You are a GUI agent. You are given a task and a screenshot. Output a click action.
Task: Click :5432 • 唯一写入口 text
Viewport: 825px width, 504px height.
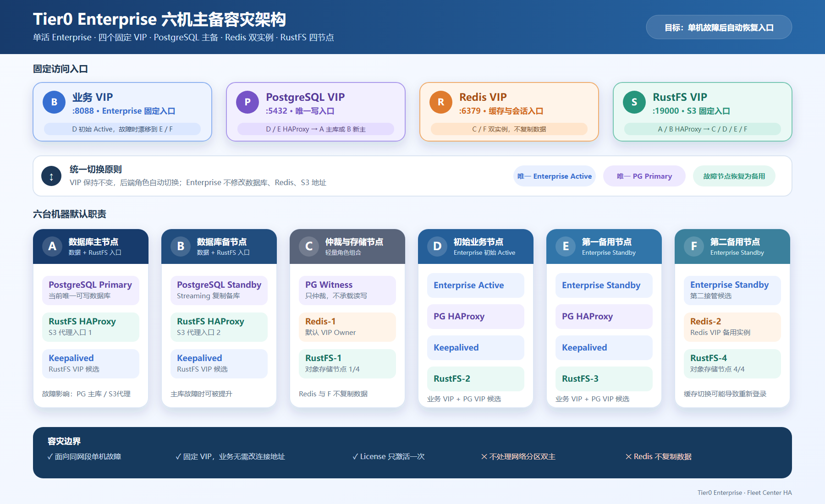pyautogui.click(x=300, y=111)
